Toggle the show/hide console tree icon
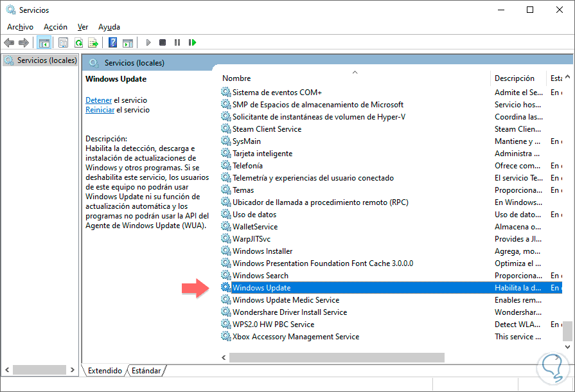 (x=44, y=42)
